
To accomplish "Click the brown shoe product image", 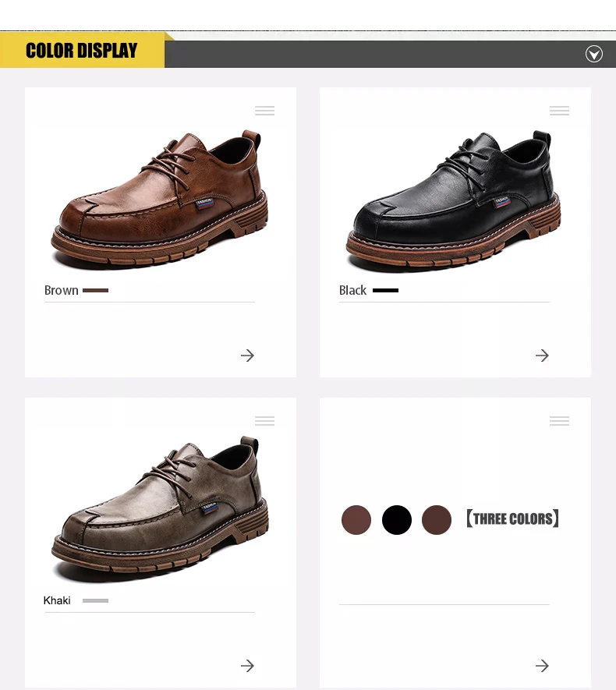I will point(160,200).
